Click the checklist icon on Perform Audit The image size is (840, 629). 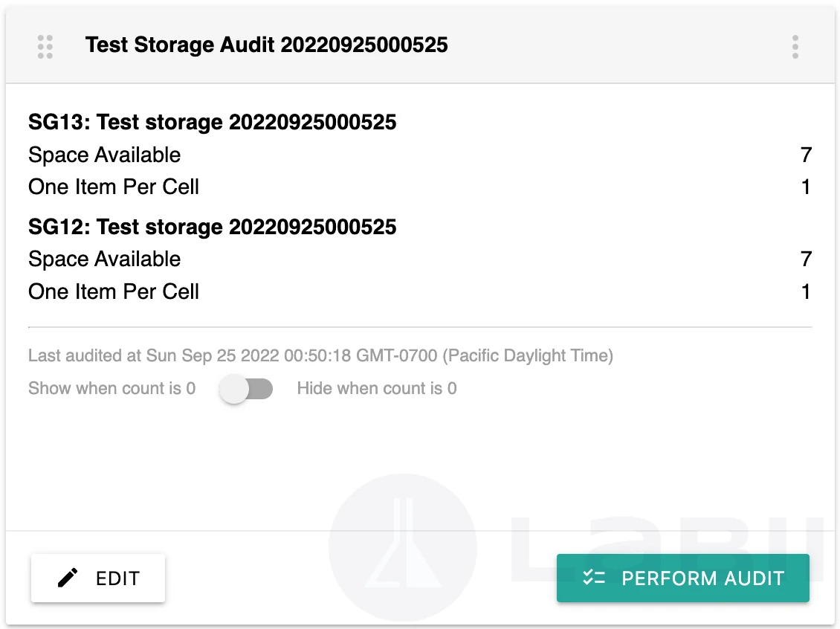click(594, 578)
